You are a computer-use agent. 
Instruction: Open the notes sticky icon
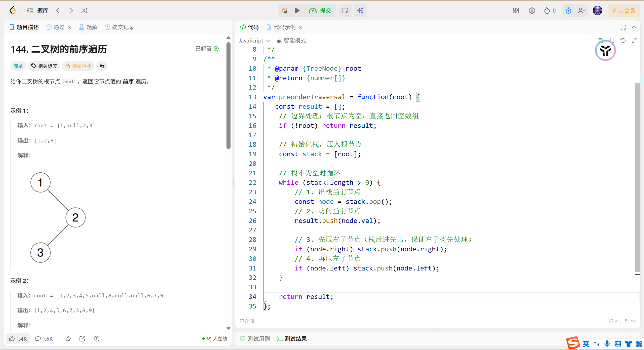point(345,11)
